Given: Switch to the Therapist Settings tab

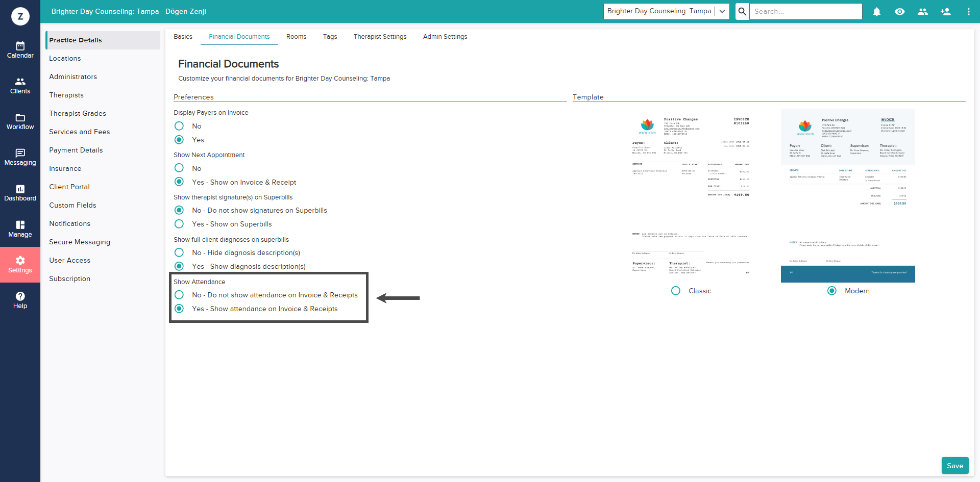Looking at the screenshot, I should pos(380,37).
